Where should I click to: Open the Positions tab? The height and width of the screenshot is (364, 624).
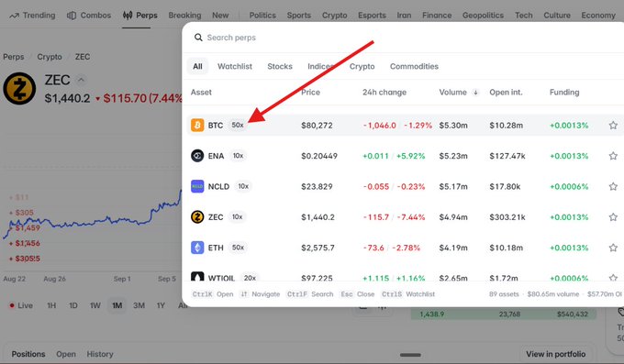(28, 354)
